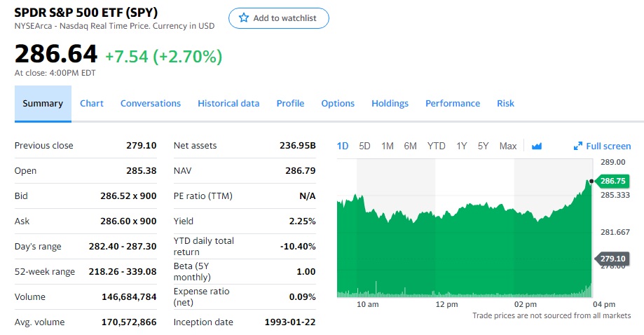Click the chart type icon
644x335 pixels.
(537, 146)
